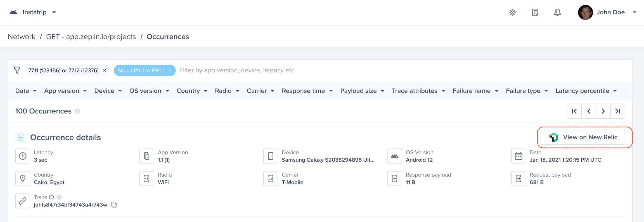This screenshot has height=222, width=644.
Task: Expand the Country filter dropdown
Action: coord(192,91)
